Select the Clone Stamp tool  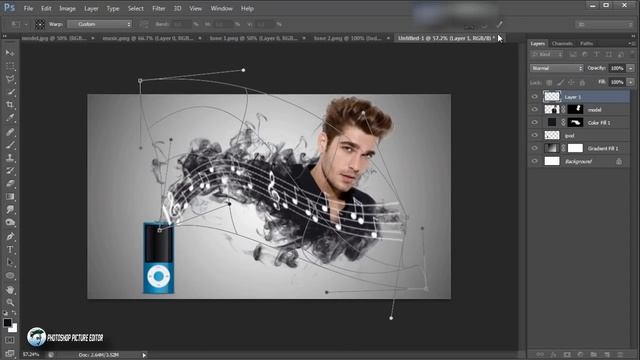(10, 158)
